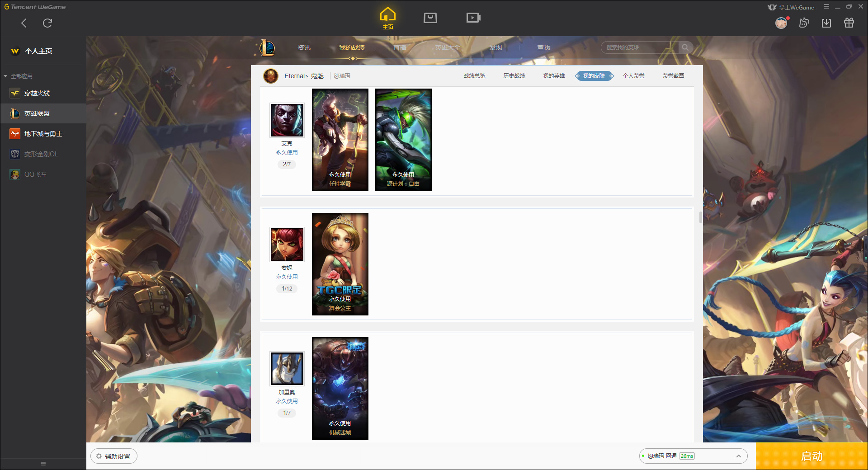Open the 英雄大全 tab
The width and height of the screenshot is (868, 470).
(x=448, y=47)
